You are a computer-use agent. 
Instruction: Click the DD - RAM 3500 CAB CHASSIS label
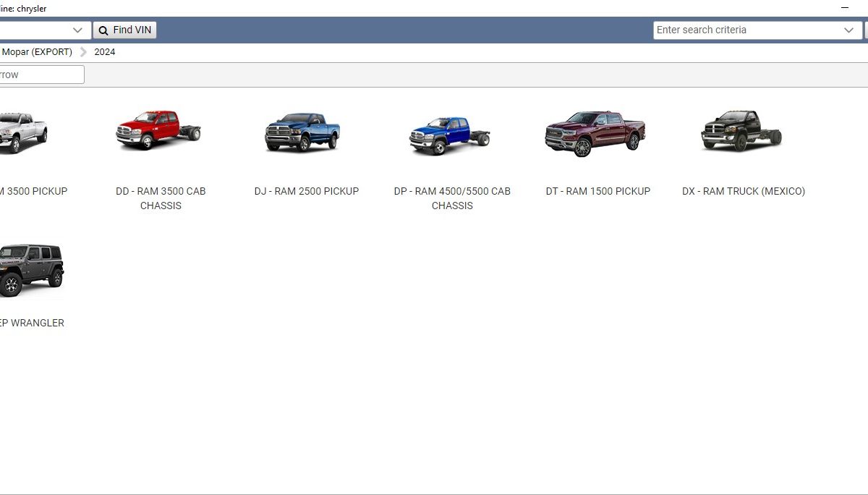tap(161, 198)
